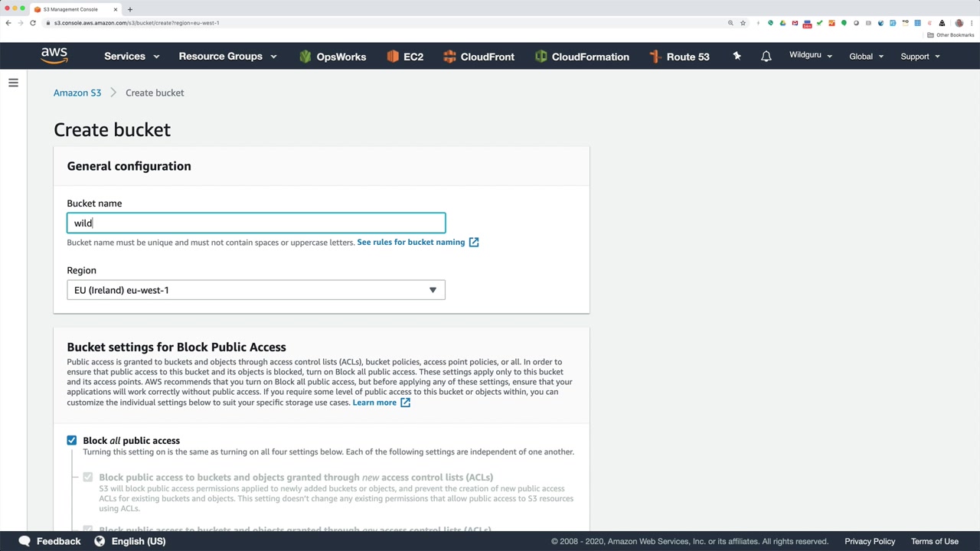Open the Support dropdown menu

920,57
